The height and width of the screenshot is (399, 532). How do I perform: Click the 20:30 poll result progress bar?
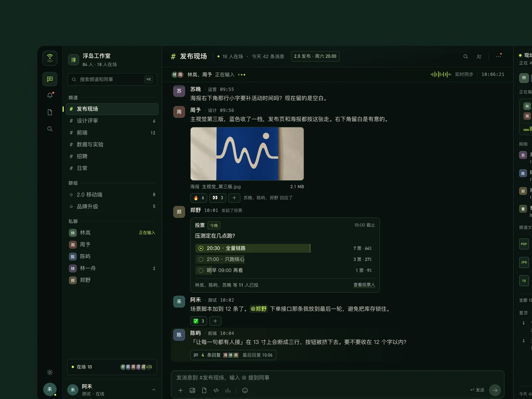(x=253, y=248)
